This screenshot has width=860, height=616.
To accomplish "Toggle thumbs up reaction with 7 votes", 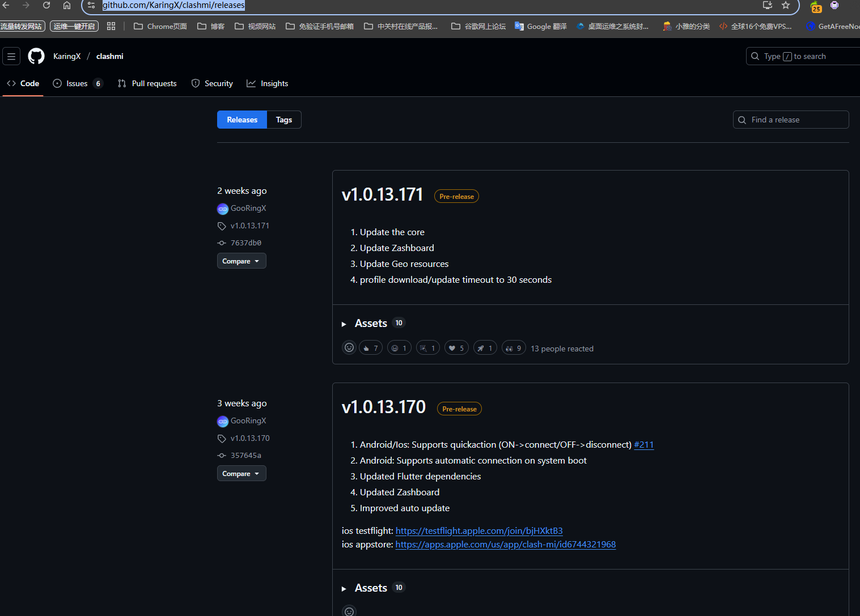I will (x=370, y=348).
